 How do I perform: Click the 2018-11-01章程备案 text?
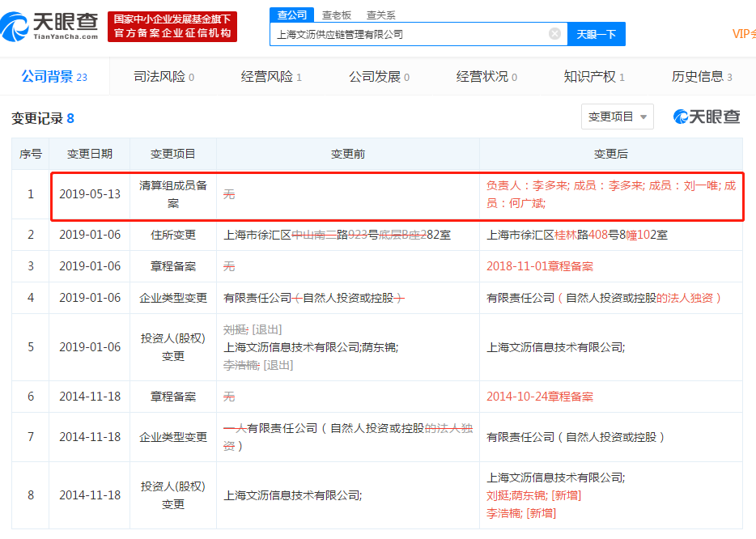[x=540, y=266]
